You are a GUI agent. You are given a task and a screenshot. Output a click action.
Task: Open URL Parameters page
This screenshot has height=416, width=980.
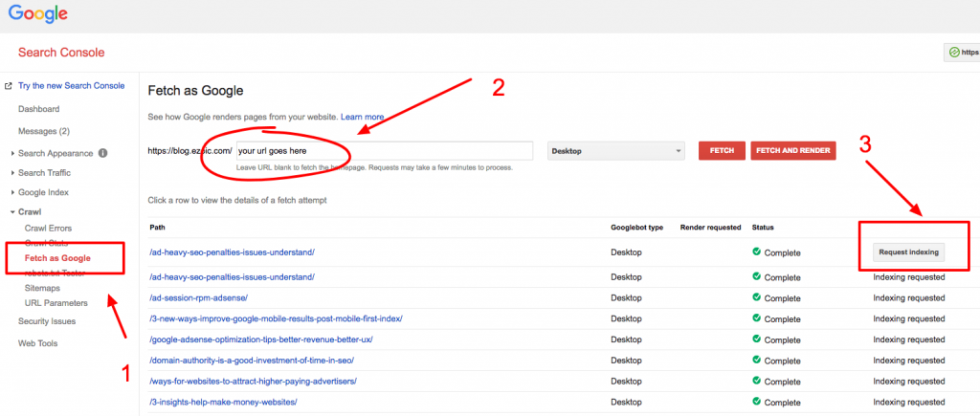coord(56,303)
